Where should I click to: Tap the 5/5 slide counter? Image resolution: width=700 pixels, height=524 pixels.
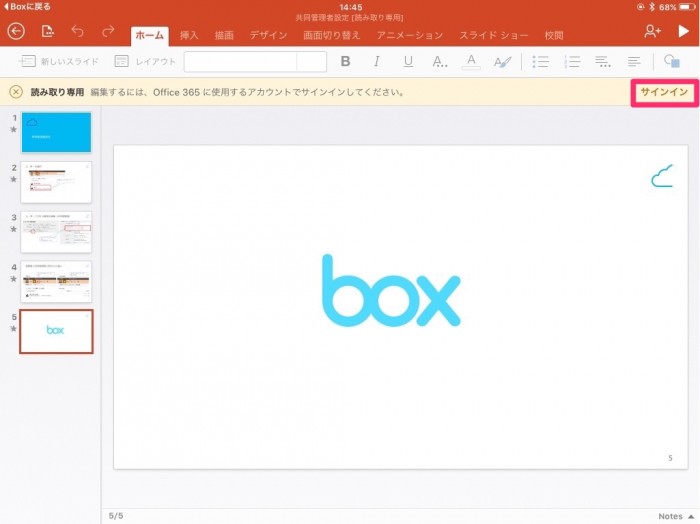point(116,516)
